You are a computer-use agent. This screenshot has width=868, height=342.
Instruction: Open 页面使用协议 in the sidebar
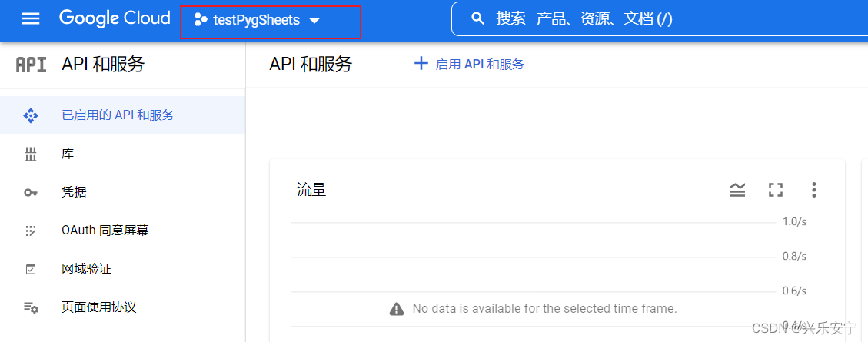(122, 307)
